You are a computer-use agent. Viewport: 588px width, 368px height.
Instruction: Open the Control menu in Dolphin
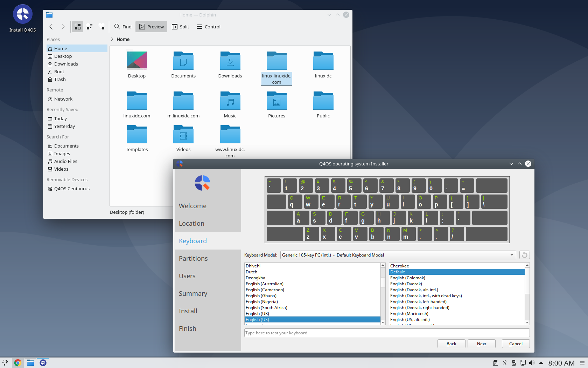(x=209, y=27)
